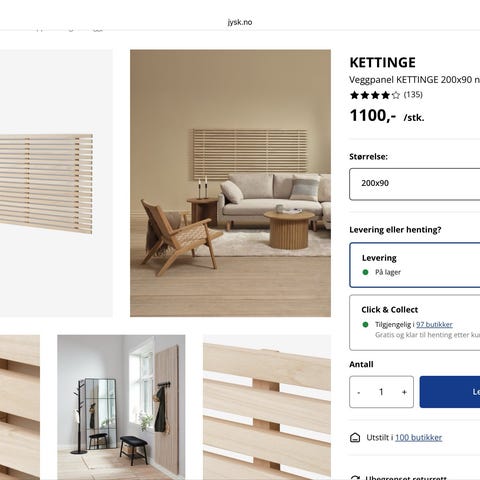Select the Levering delivery option

[415, 265]
